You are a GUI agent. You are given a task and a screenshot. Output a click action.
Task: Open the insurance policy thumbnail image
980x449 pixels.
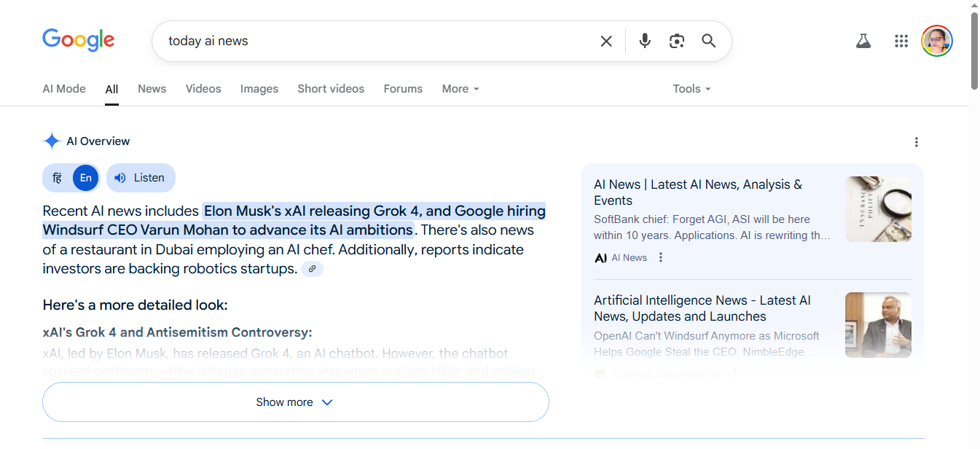coord(878,209)
